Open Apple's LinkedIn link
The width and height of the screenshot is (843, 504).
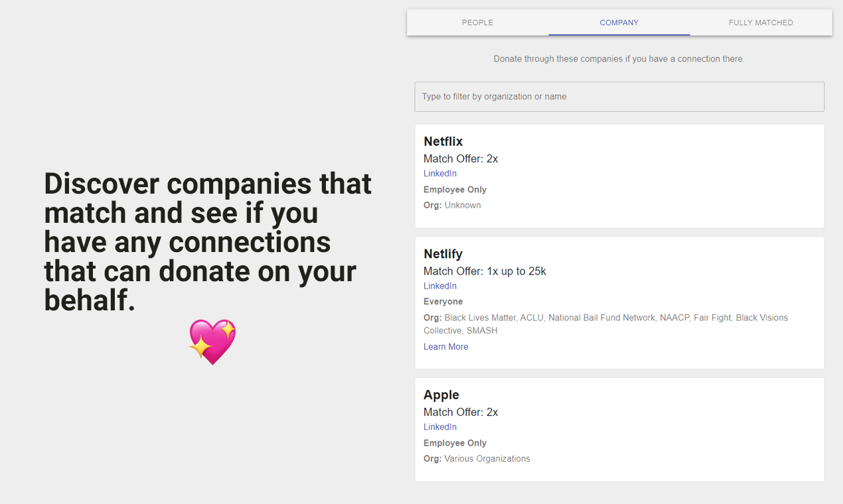440,427
